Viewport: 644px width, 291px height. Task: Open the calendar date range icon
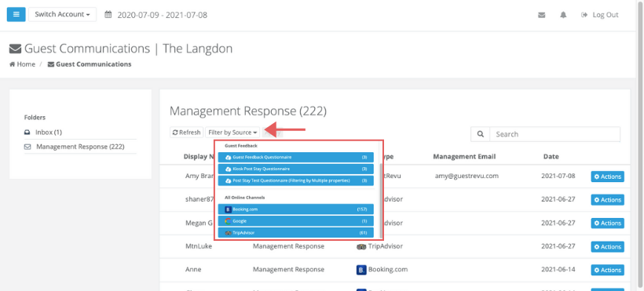[108, 15]
